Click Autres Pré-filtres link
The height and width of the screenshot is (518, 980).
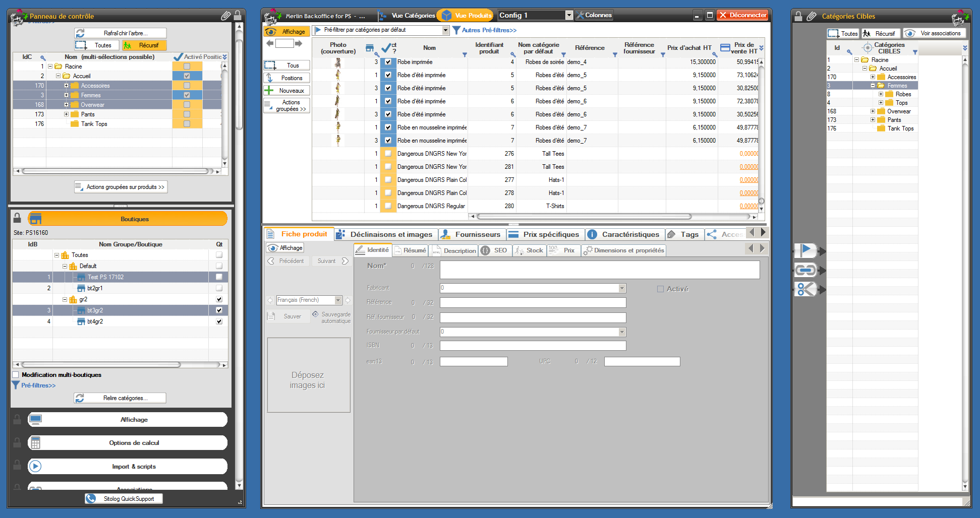point(489,30)
